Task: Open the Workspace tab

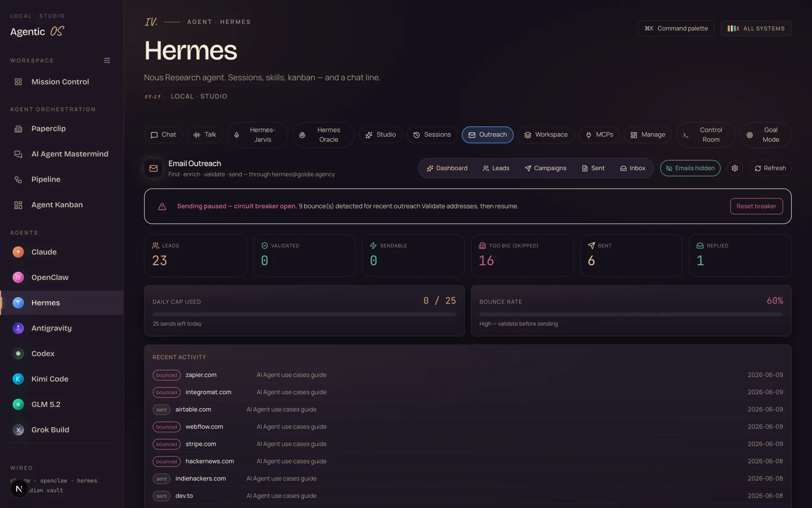Action: click(546, 135)
